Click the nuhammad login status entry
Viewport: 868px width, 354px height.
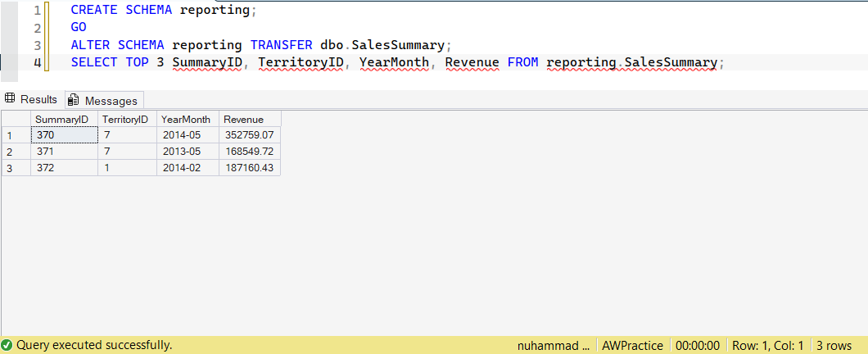(x=554, y=346)
